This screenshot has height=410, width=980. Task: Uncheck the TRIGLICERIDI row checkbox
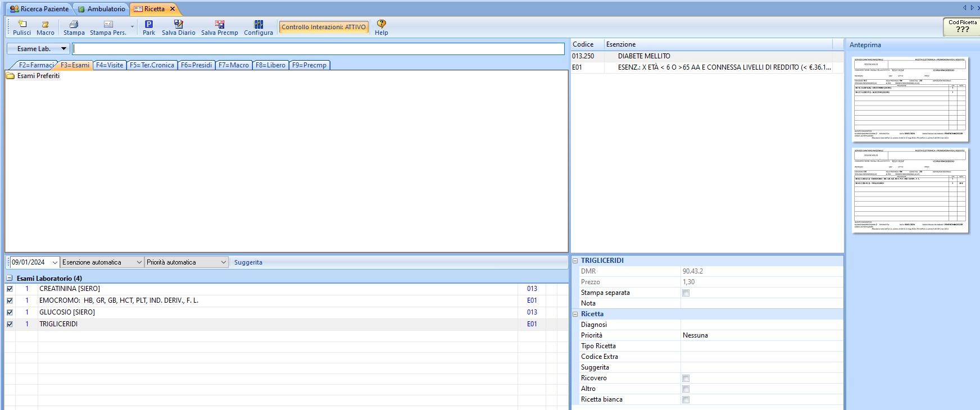(x=10, y=324)
